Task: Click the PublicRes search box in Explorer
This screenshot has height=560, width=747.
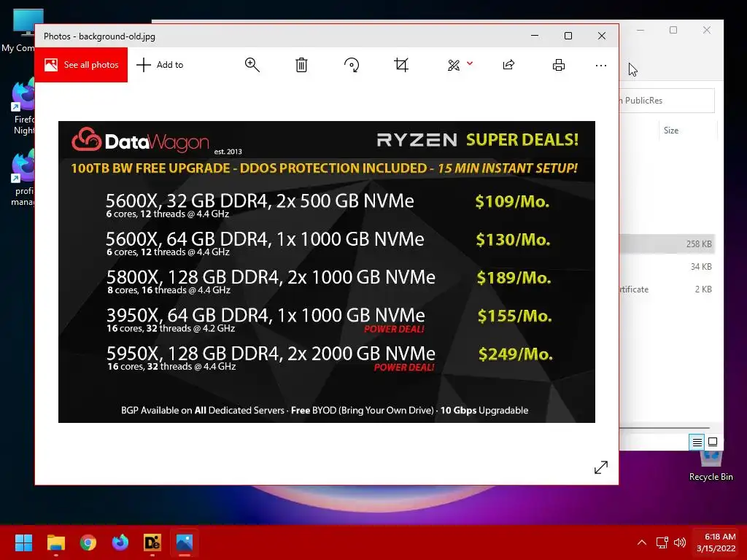Action: [667, 101]
